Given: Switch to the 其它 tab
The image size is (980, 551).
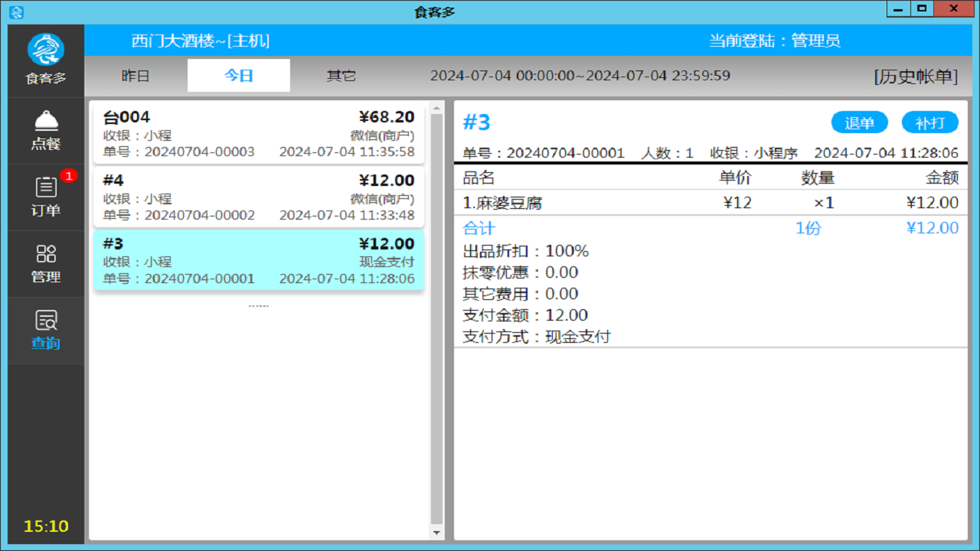Looking at the screenshot, I should click(x=341, y=76).
